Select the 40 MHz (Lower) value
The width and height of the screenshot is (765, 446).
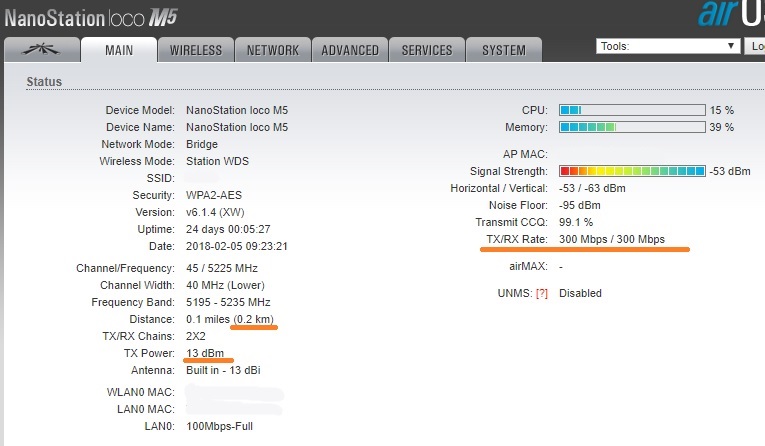click(225, 285)
